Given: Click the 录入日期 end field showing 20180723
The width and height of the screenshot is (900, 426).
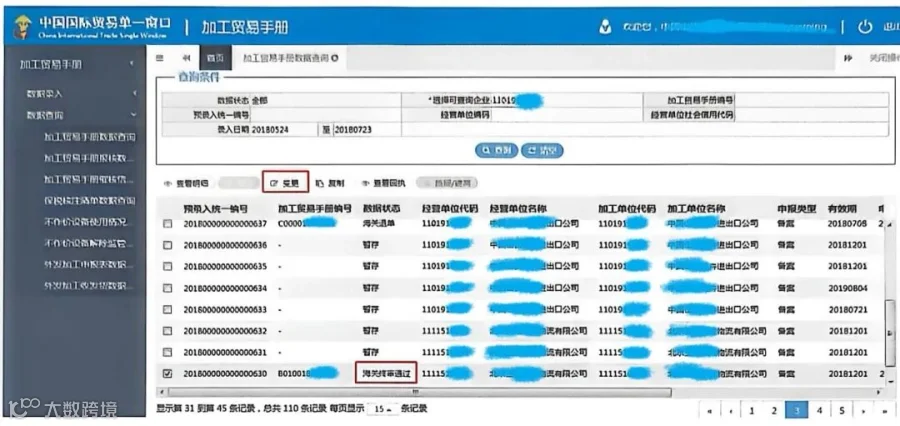Looking at the screenshot, I should [x=367, y=130].
